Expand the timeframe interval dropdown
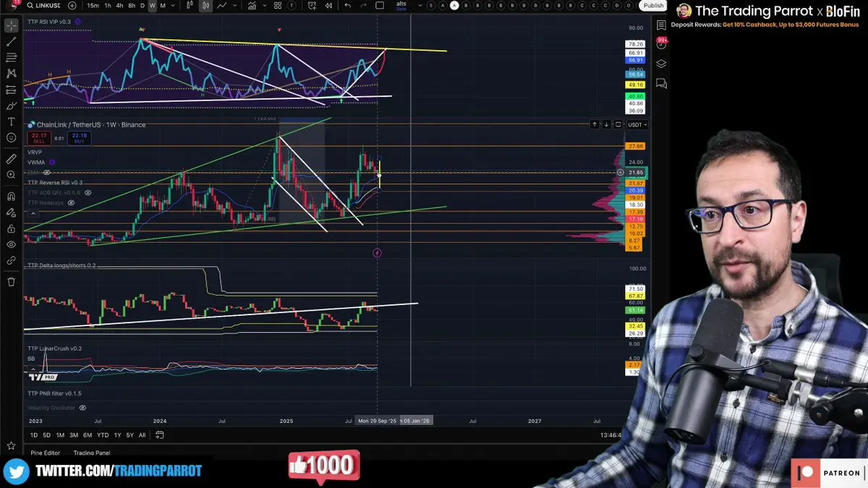The image size is (868, 488). click(x=174, y=5)
